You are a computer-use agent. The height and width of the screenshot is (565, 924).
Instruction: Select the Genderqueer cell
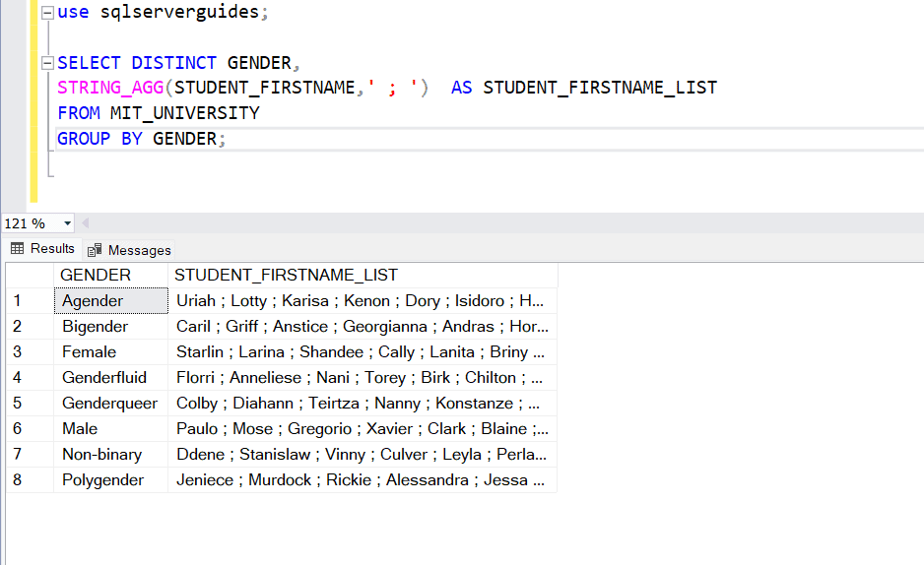110,404
